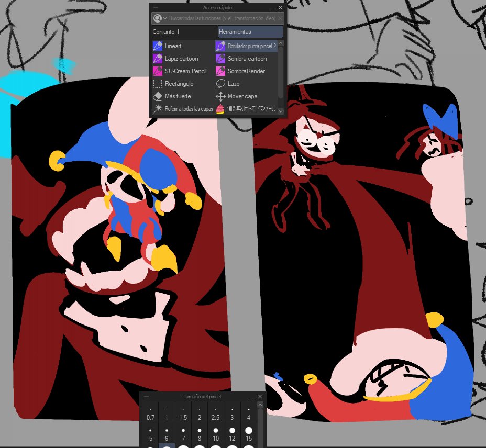Set brush size to 12
The image size is (486, 448).
[x=232, y=434]
